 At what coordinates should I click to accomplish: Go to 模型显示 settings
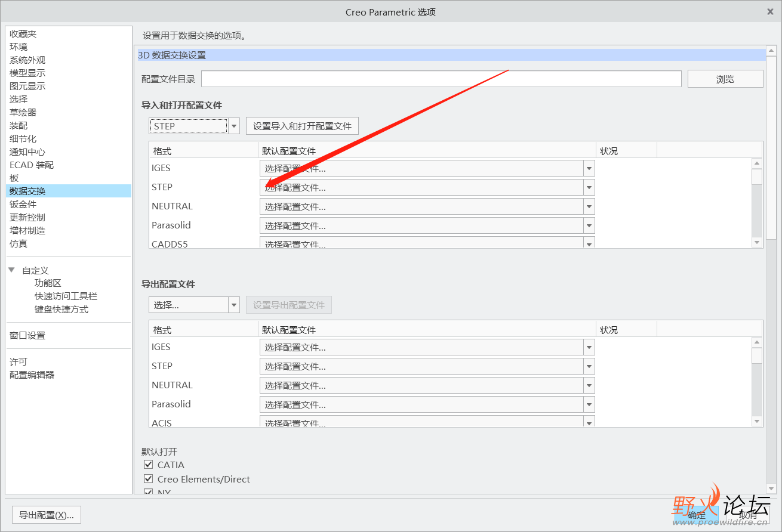point(27,73)
